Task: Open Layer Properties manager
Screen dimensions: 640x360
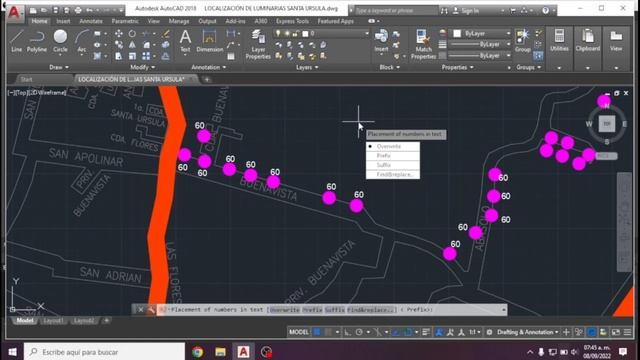Action: (258, 44)
